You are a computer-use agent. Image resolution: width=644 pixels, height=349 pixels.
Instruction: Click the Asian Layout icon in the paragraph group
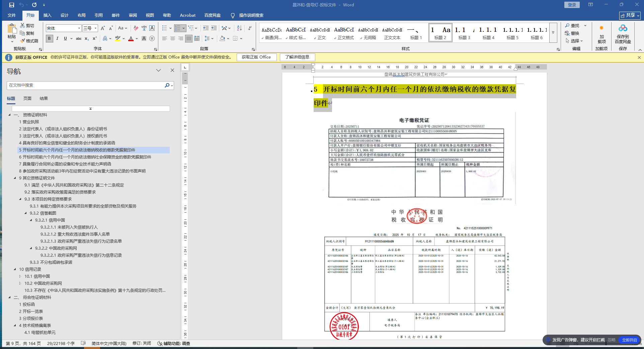[x=225, y=28]
